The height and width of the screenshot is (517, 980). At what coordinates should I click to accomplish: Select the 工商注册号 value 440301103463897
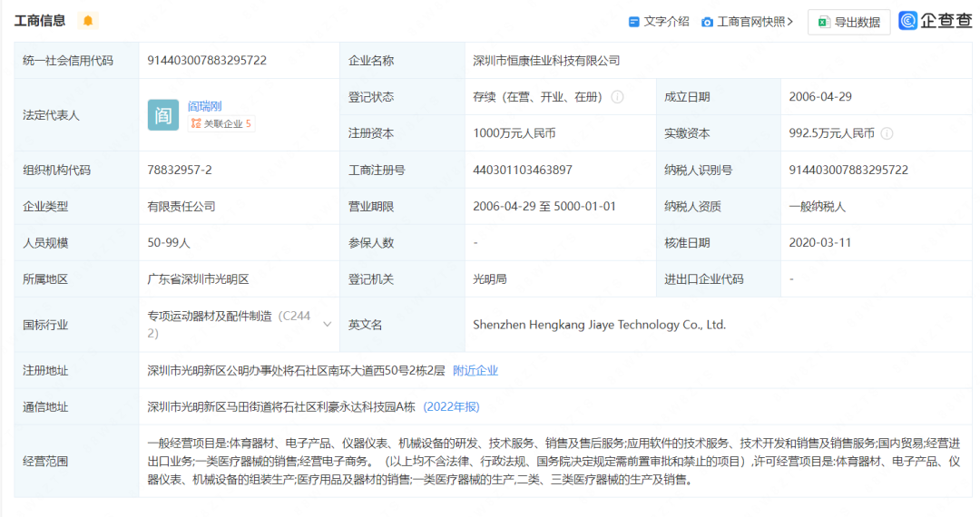[523, 170]
